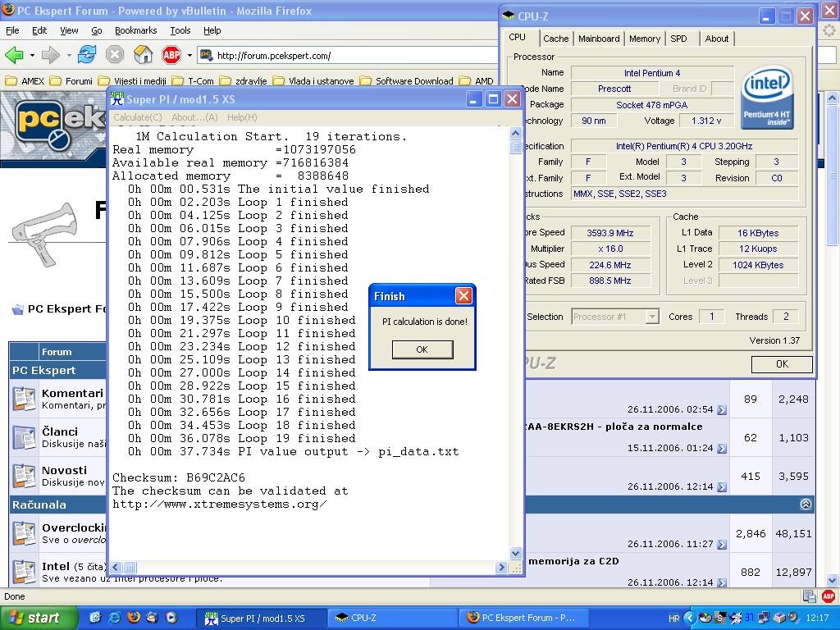The height and width of the screenshot is (630, 840).
Task: Launch Internet Explorer from quick launch bar
Action: coord(115,618)
